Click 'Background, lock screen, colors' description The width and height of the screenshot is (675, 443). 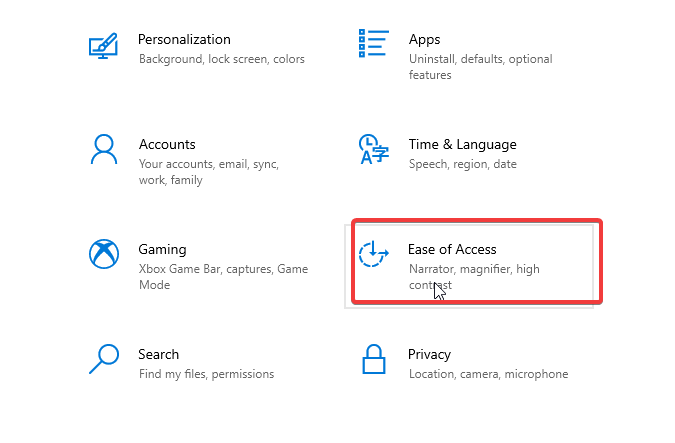click(x=222, y=59)
